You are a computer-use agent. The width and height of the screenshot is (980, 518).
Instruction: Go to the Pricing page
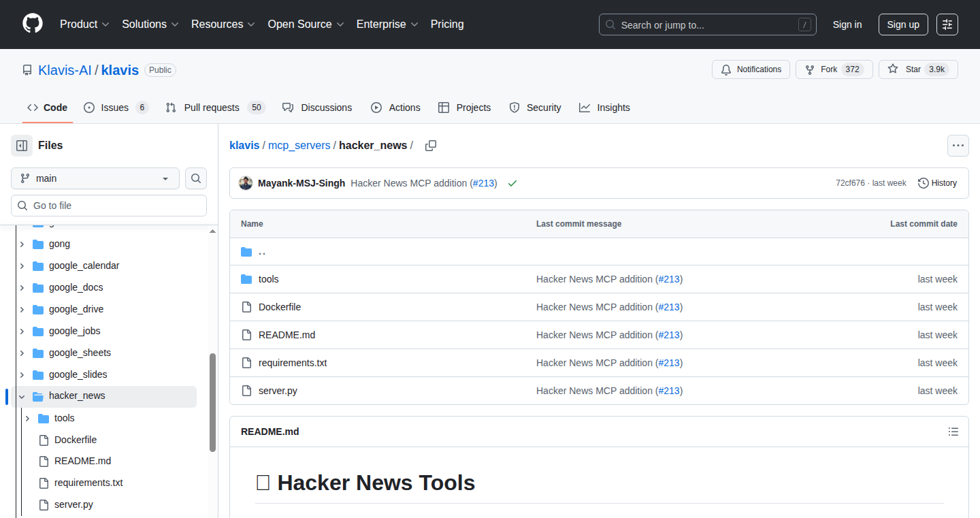(x=447, y=25)
